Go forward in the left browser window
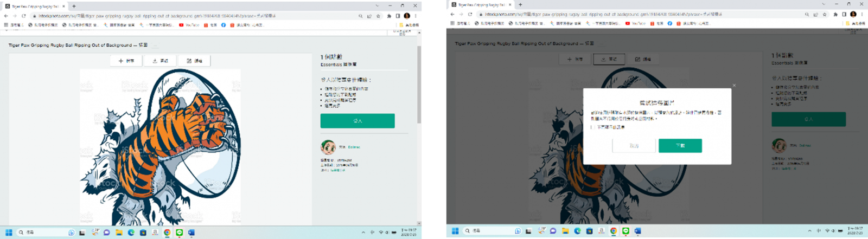Screen dimensions: 868x239 tap(15, 16)
